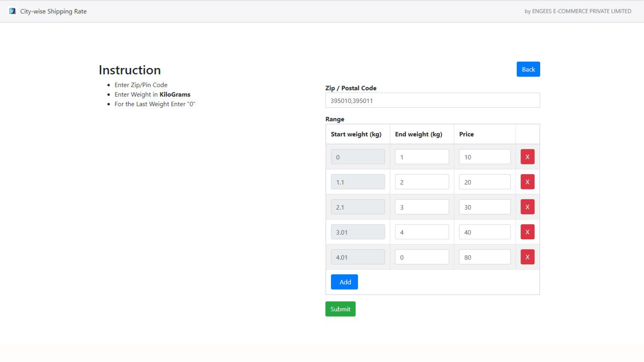The image size is (644, 362).
Task: Select the price field showing 30
Action: pos(485,207)
